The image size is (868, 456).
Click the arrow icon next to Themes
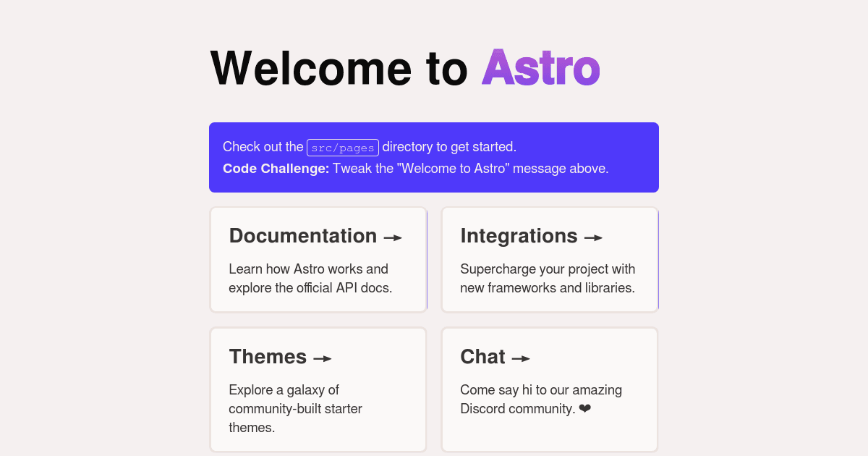(x=323, y=358)
